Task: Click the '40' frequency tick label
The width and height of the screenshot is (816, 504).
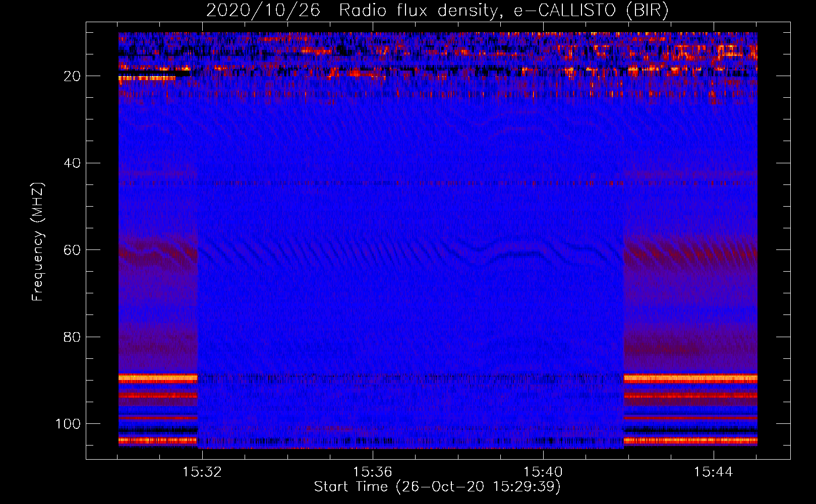Action: (72, 163)
